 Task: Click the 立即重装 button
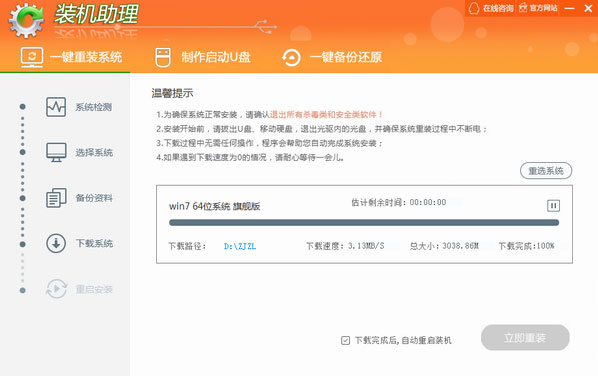[x=525, y=337]
